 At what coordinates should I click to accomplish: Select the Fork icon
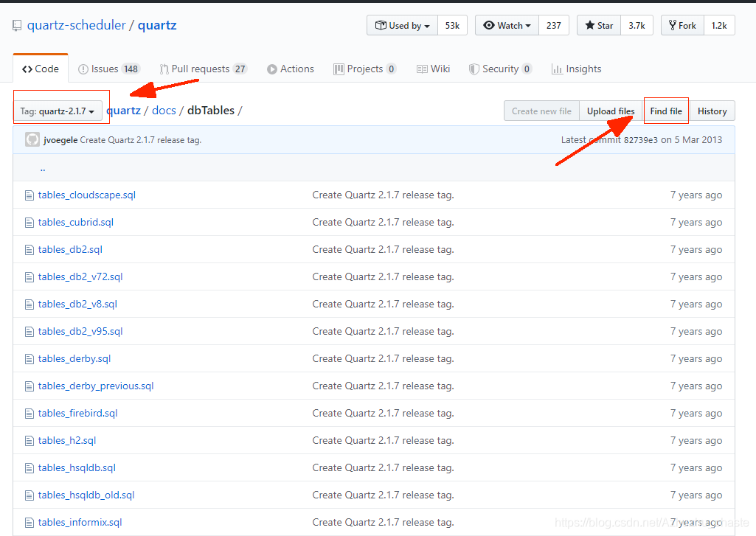[x=672, y=24]
